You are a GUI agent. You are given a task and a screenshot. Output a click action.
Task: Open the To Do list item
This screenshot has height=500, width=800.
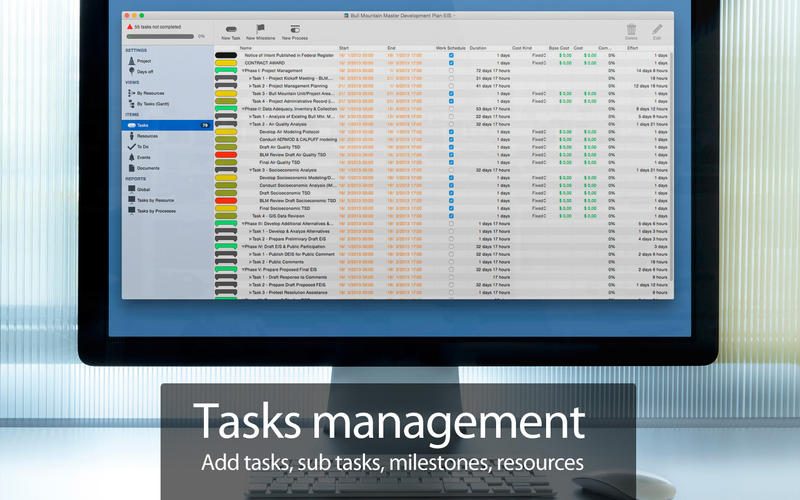(x=142, y=146)
